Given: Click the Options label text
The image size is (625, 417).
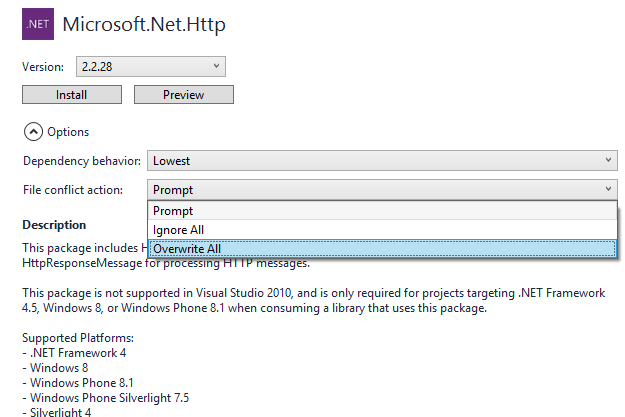Looking at the screenshot, I should (68, 132).
